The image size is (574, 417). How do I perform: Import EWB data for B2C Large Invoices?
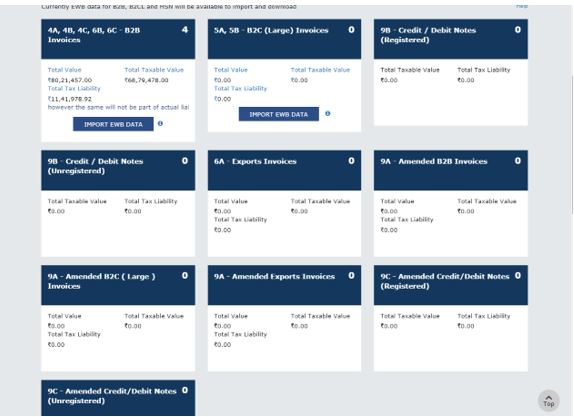coord(279,114)
